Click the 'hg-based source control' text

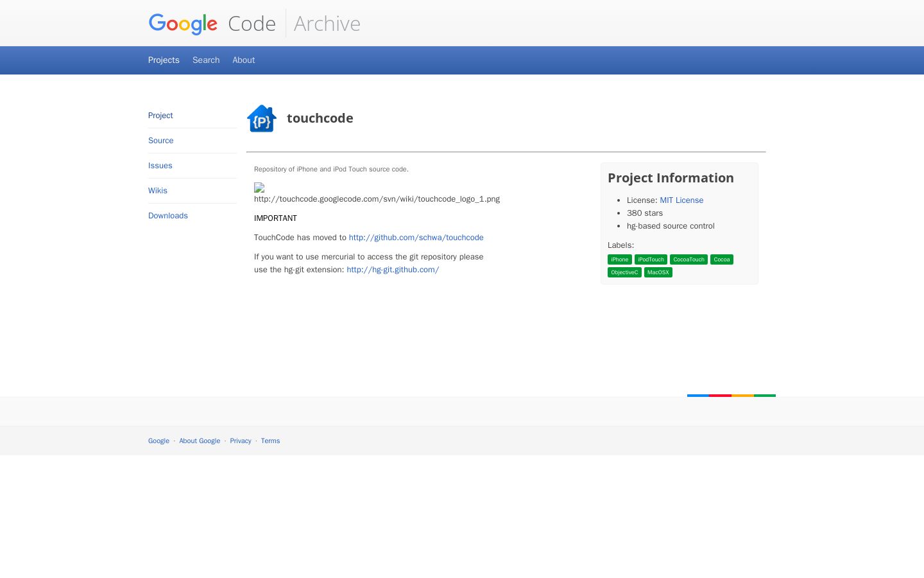[671, 226]
